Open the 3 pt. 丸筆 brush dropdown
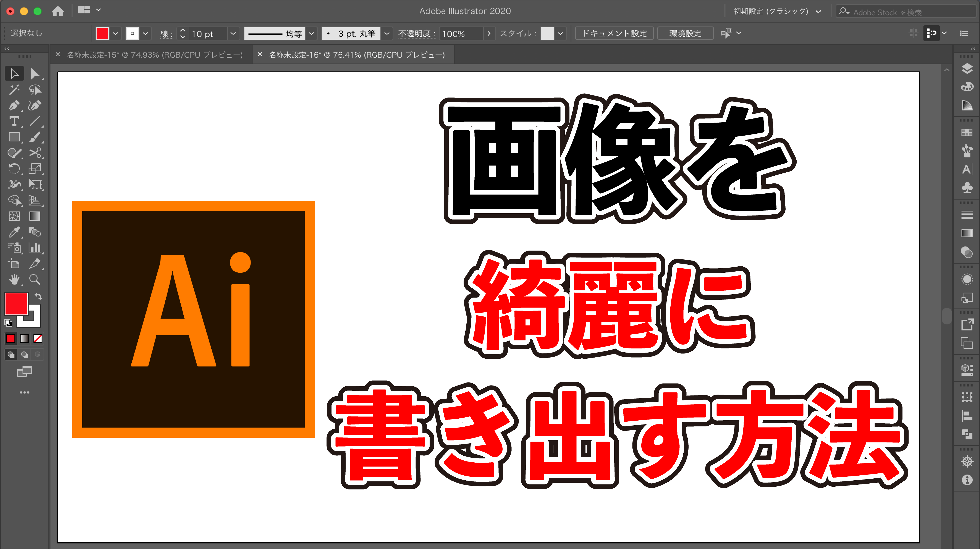The height and width of the screenshot is (549, 980). pos(387,34)
